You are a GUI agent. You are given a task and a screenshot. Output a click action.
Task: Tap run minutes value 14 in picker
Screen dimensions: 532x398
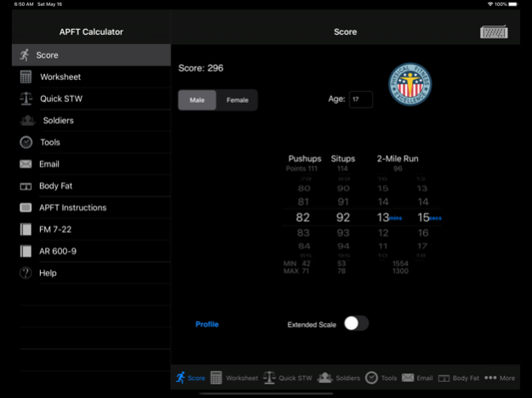pos(384,202)
